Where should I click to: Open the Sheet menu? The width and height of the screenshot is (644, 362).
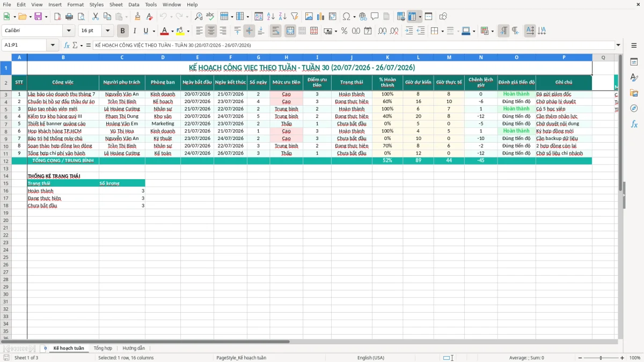pos(116,4)
